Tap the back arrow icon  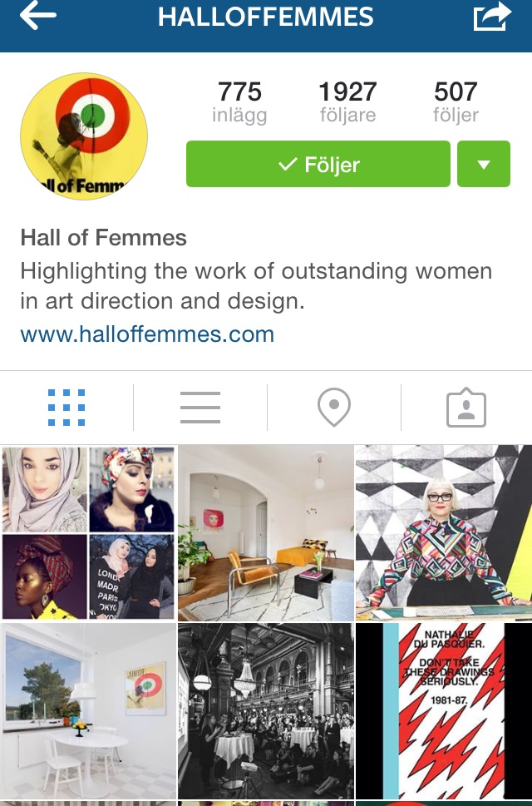click(37, 16)
